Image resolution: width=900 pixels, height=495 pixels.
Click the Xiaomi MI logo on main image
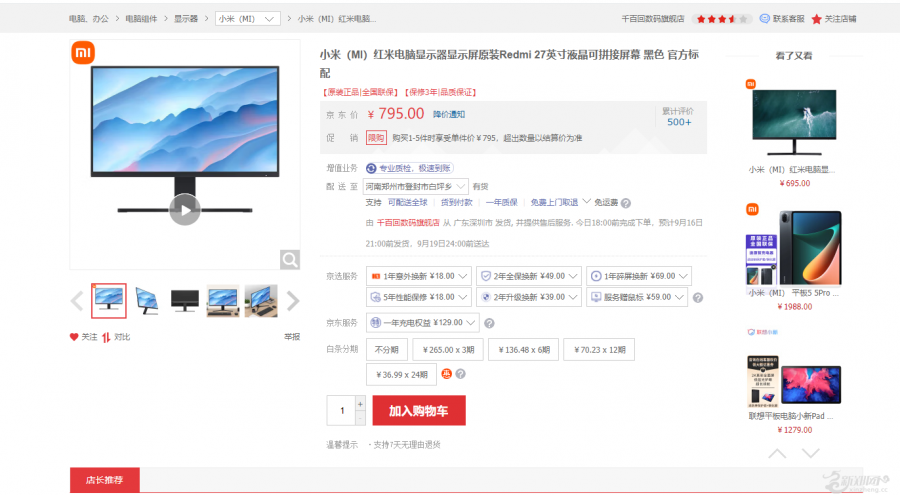(x=83, y=53)
